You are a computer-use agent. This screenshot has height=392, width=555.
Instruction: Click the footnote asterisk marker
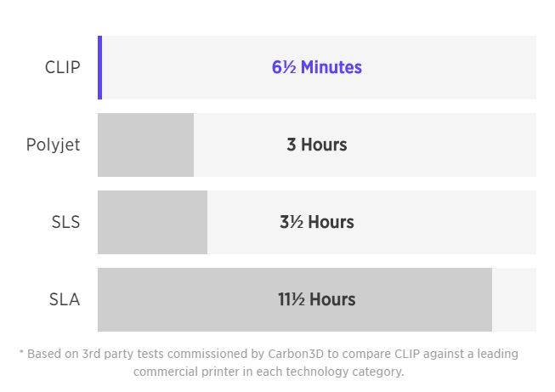click(21, 351)
